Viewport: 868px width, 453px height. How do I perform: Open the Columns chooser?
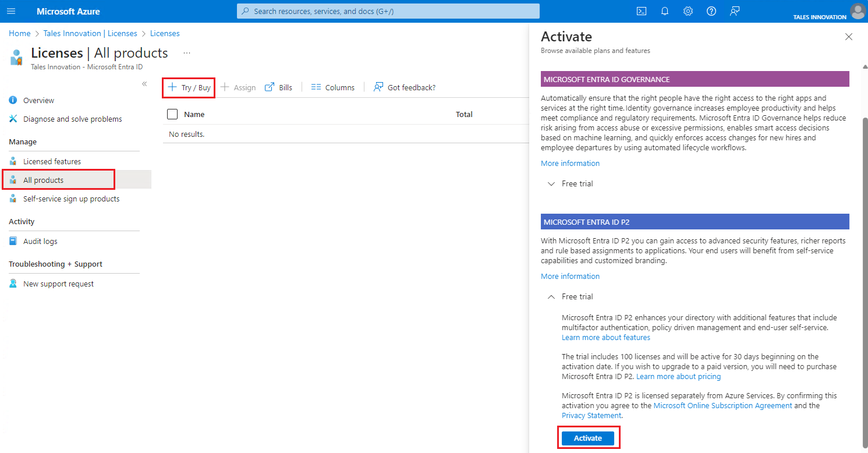click(x=332, y=87)
